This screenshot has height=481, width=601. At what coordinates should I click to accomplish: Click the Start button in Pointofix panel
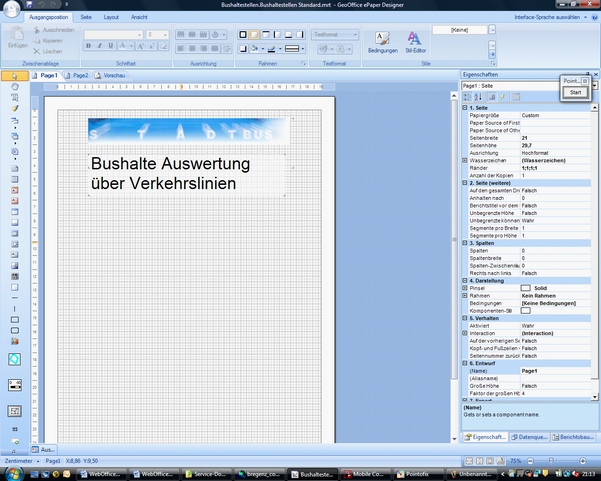pos(575,92)
